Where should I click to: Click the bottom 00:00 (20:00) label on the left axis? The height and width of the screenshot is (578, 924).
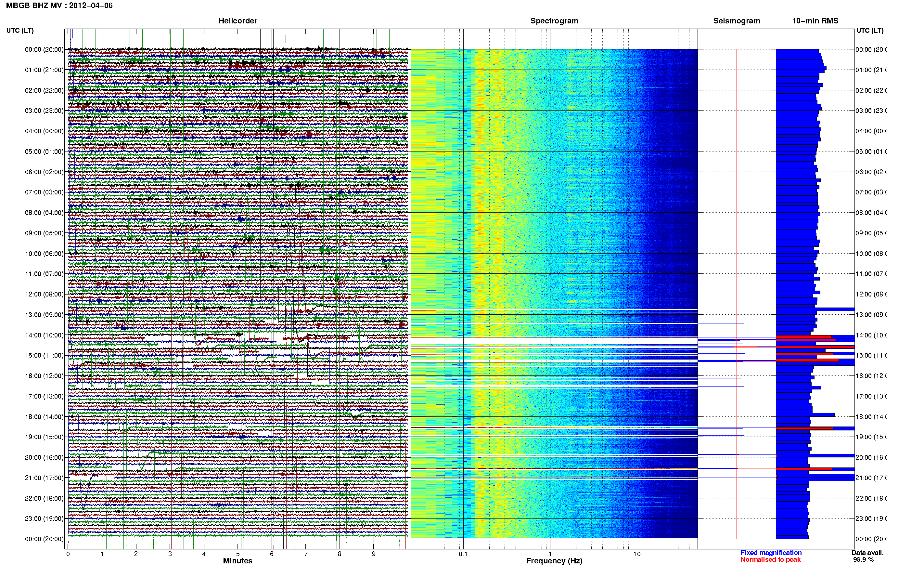[44, 539]
